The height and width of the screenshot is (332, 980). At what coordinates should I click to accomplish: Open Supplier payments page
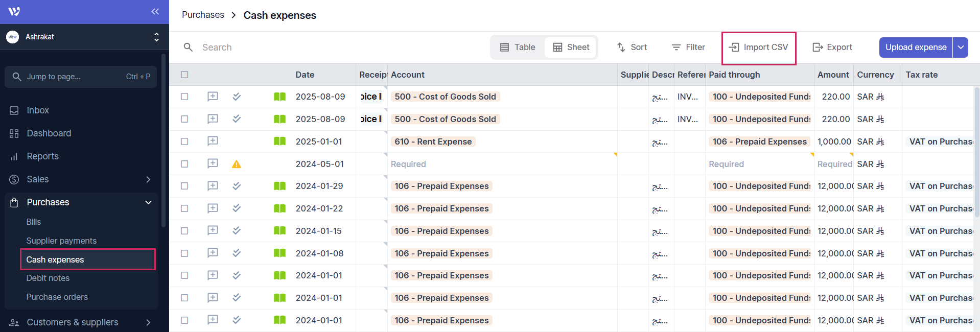(61, 241)
